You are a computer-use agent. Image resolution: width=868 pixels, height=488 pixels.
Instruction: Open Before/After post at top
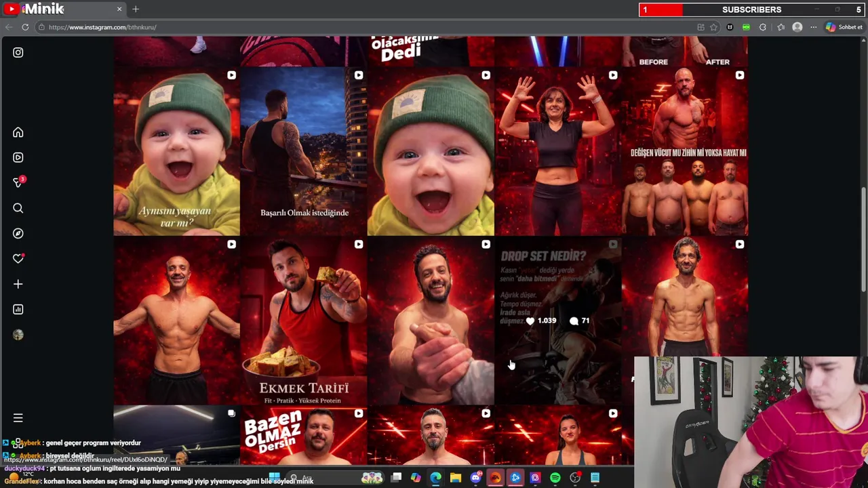[685, 52]
